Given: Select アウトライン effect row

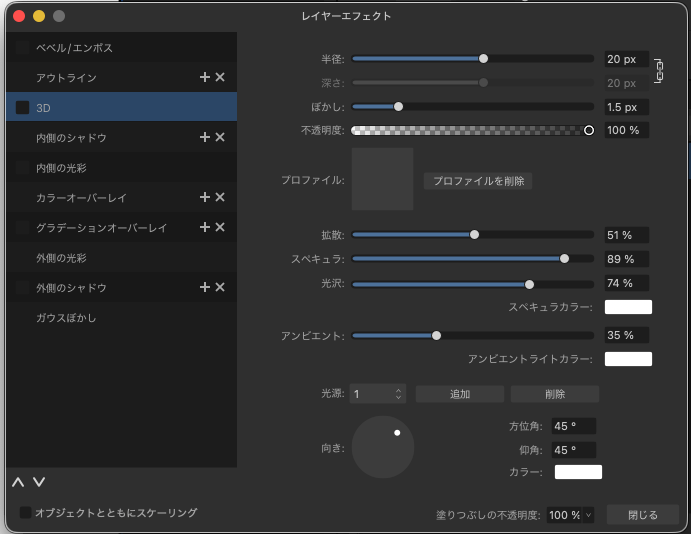Looking at the screenshot, I should point(122,78).
